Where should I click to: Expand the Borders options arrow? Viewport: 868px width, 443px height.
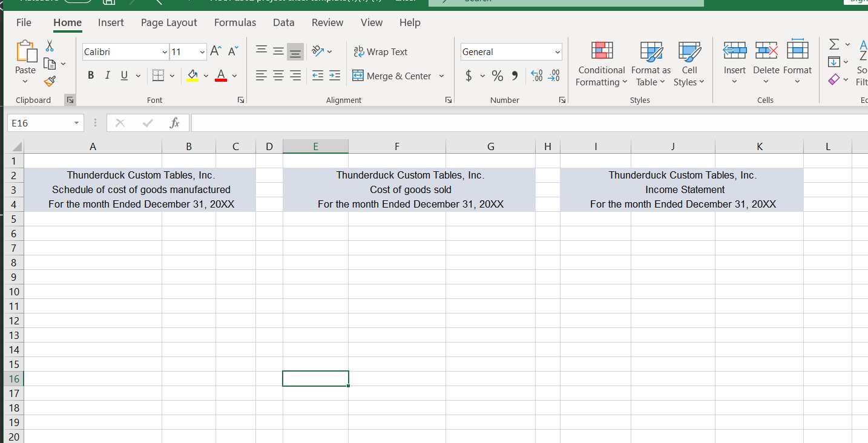(x=172, y=76)
